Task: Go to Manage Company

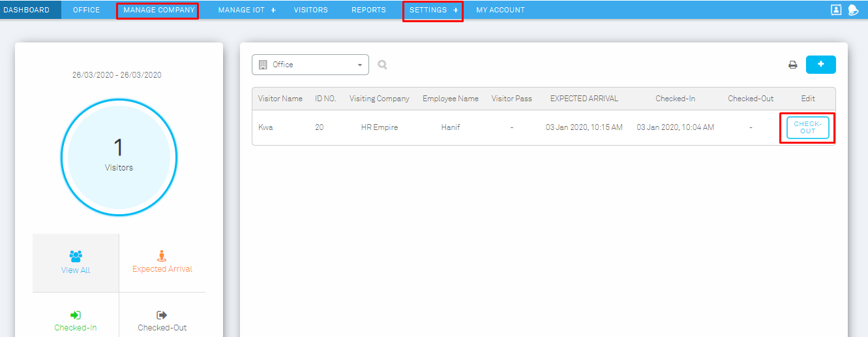Action: 159,10
